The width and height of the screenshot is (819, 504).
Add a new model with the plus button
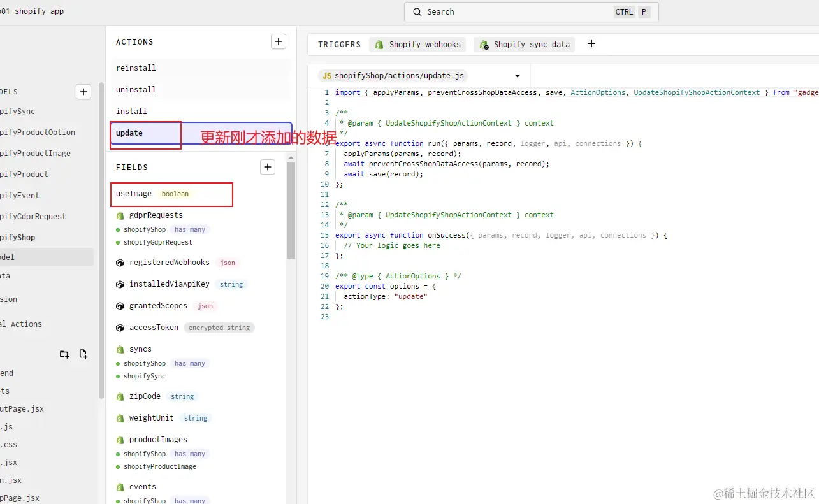coord(83,92)
